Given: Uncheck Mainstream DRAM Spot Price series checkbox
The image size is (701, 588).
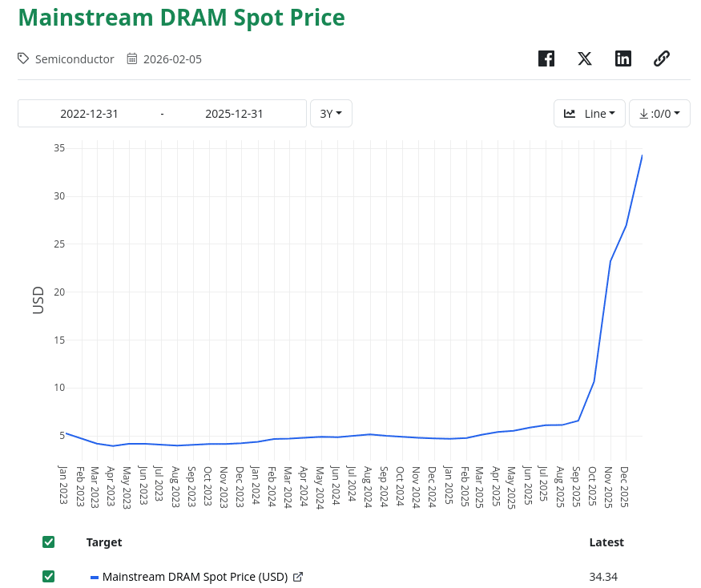Looking at the screenshot, I should (49, 577).
